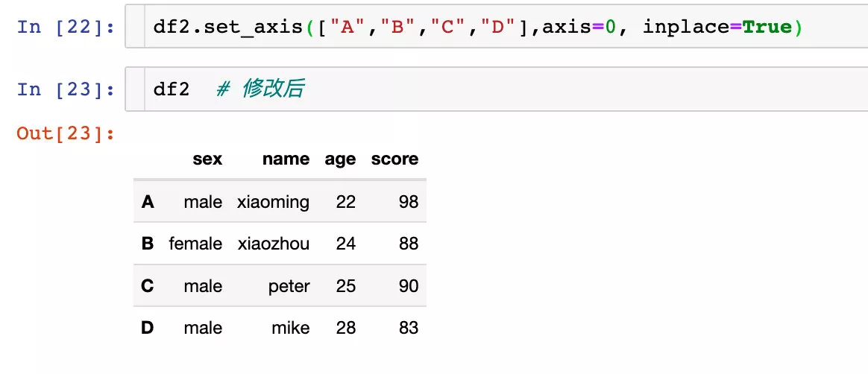Select the In [22] prompt label
Image resolution: width=868 pixels, height=374 pixels.
tap(66, 27)
